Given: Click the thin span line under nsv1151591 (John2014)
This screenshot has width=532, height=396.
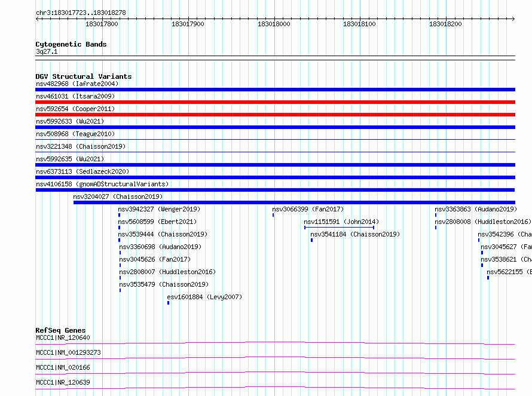Looking at the screenshot, I should pos(340,228).
